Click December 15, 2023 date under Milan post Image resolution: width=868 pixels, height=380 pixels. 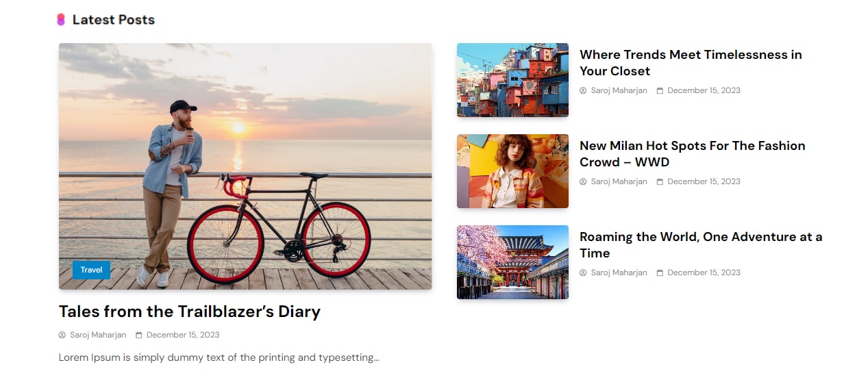[704, 181]
